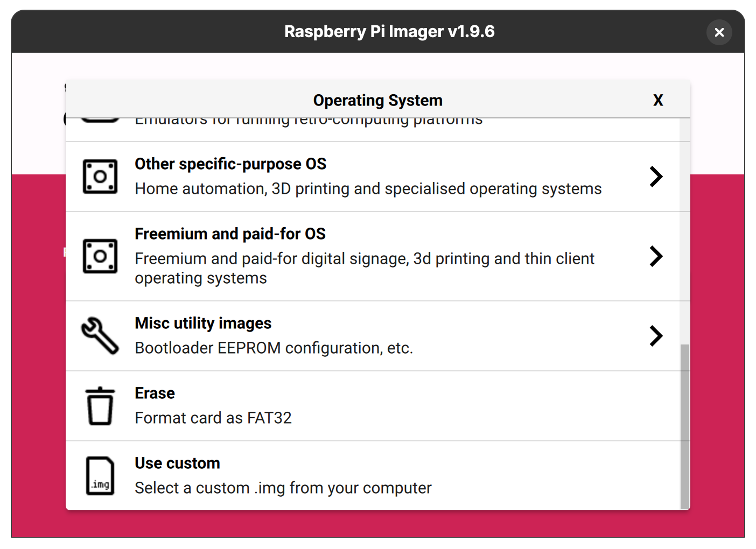This screenshot has width=756, height=549.
Task: Close the Raspberry Pi Imager window
Action: pos(719,32)
